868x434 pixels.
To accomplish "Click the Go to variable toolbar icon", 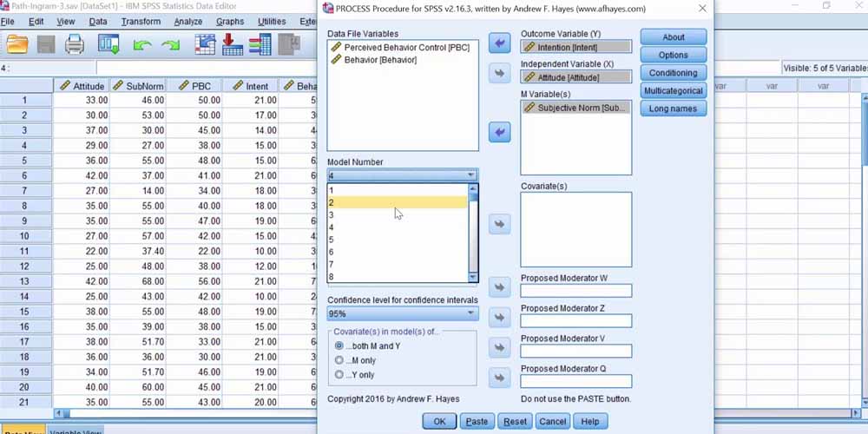I will pyautogui.click(x=233, y=44).
